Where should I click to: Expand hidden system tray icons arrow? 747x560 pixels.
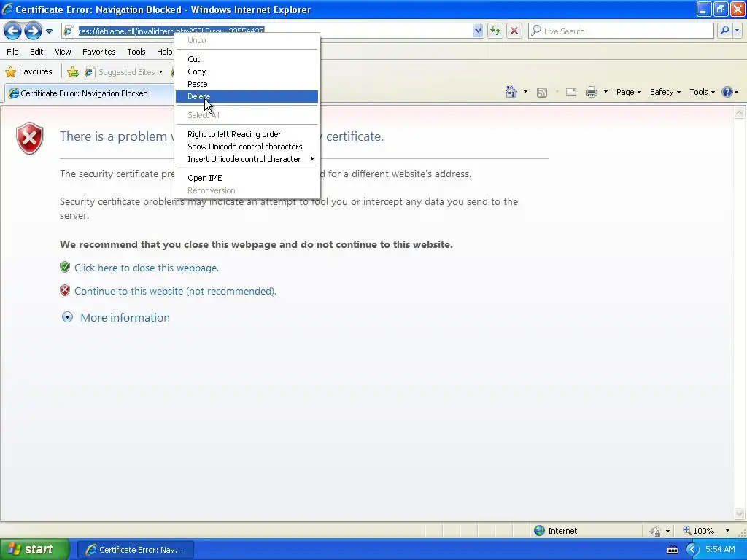click(692, 550)
